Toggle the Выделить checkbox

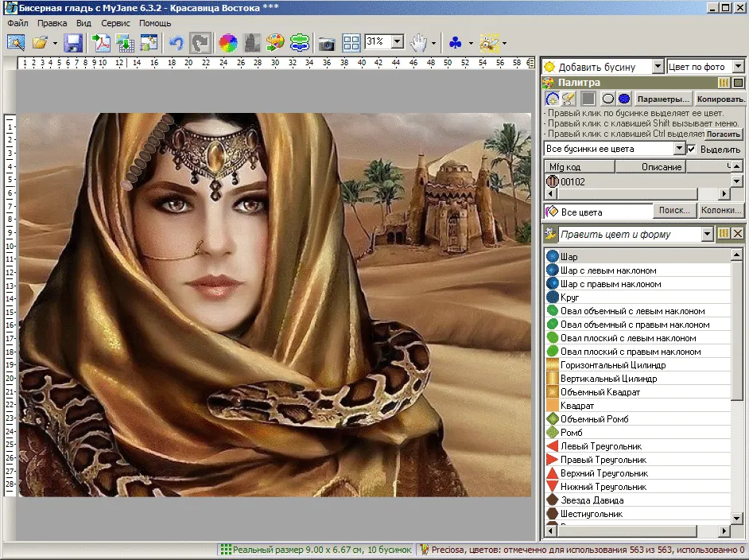[691, 149]
